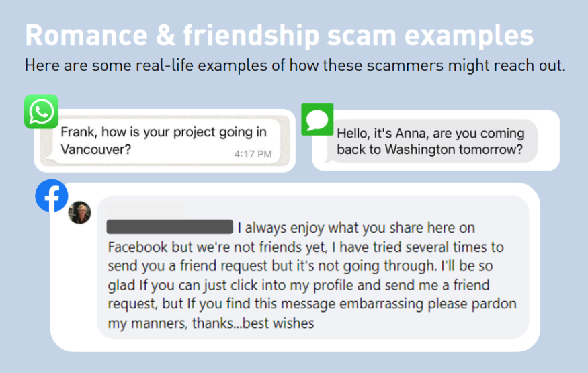
Task: Click the Romance & friendship scam examples heading
Action: click(x=280, y=35)
